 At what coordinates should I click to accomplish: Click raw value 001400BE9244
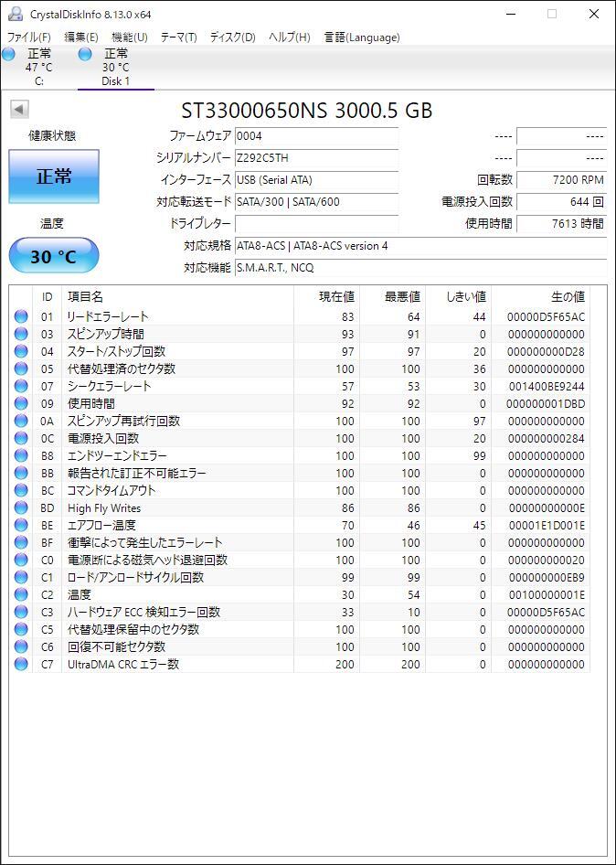coord(546,387)
